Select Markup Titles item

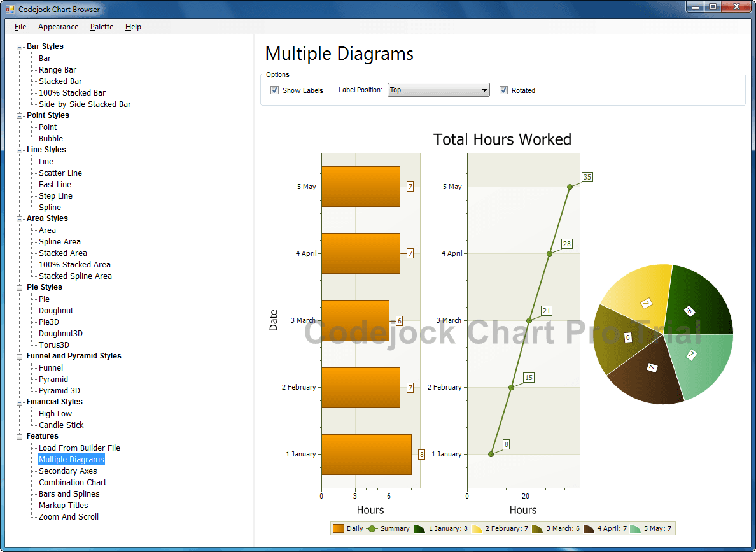tap(64, 505)
